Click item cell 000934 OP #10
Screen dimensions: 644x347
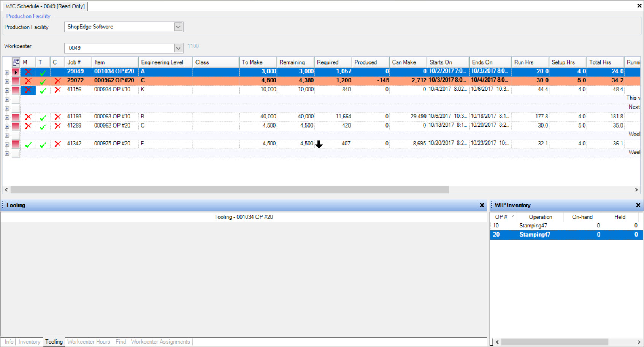(113, 90)
